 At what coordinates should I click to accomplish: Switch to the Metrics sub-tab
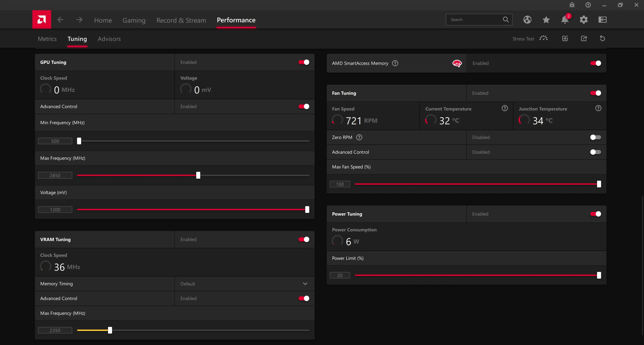coord(47,39)
